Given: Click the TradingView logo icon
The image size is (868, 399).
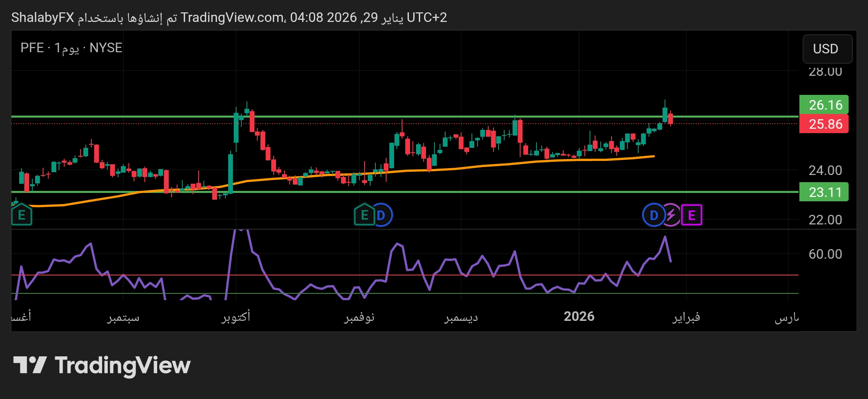Looking at the screenshot, I should coord(30,365).
